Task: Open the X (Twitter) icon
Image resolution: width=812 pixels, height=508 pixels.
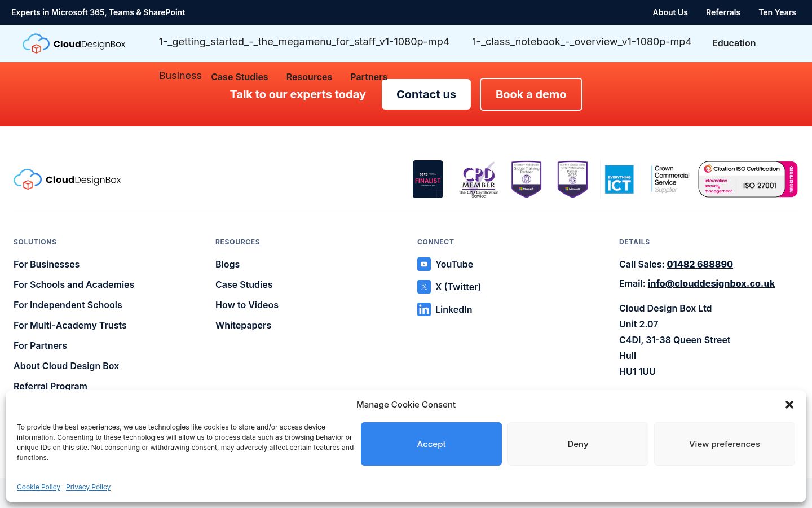Action: tap(424, 287)
